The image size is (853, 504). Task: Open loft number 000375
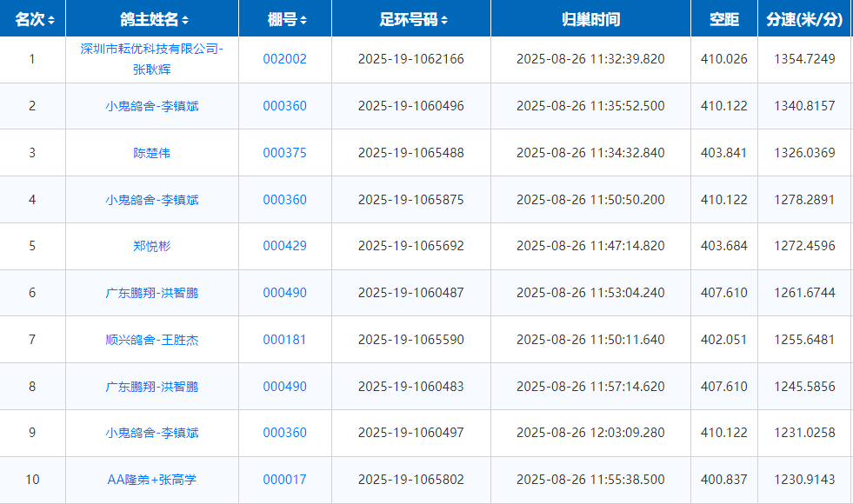(284, 153)
